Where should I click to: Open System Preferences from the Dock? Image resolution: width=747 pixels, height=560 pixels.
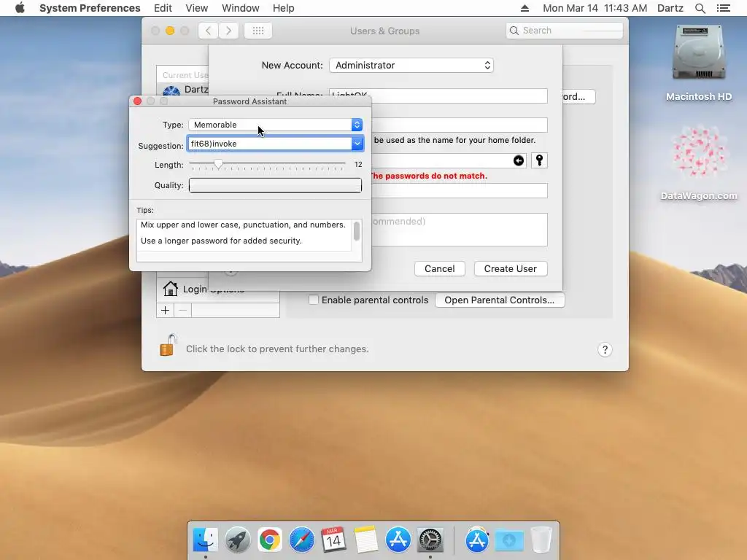[430, 540]
